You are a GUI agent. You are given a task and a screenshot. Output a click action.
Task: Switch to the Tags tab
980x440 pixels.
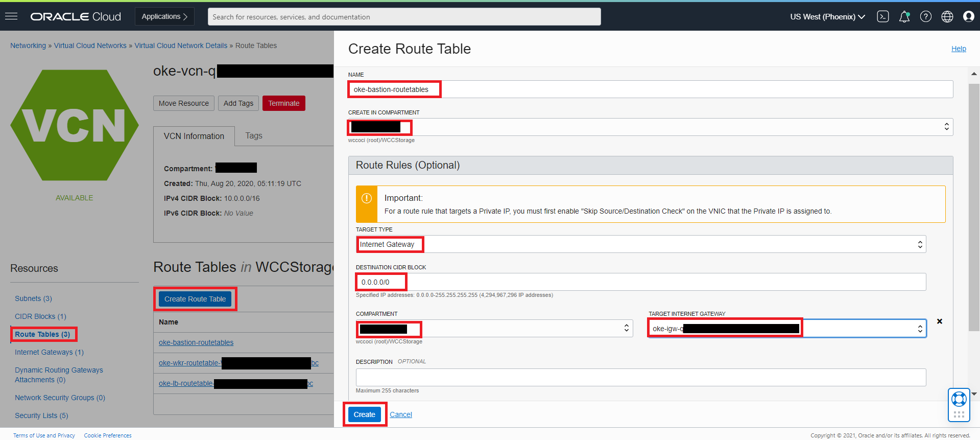(254, 135)
